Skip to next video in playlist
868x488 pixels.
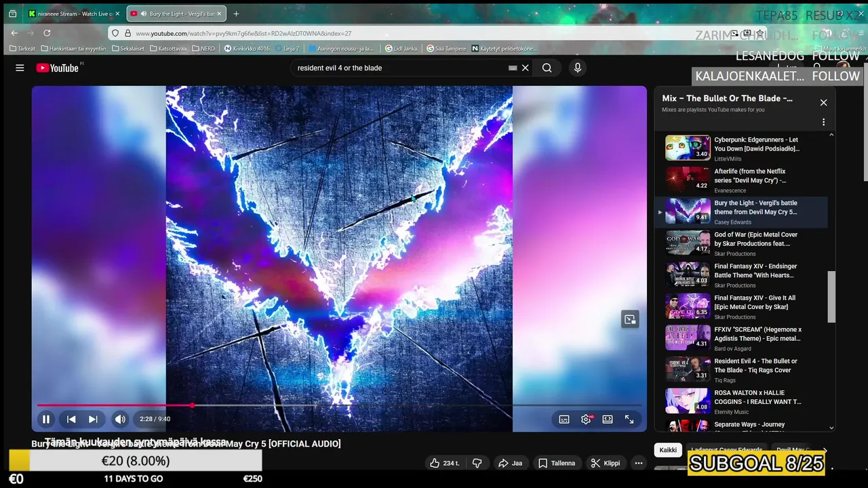pos(93,420)
